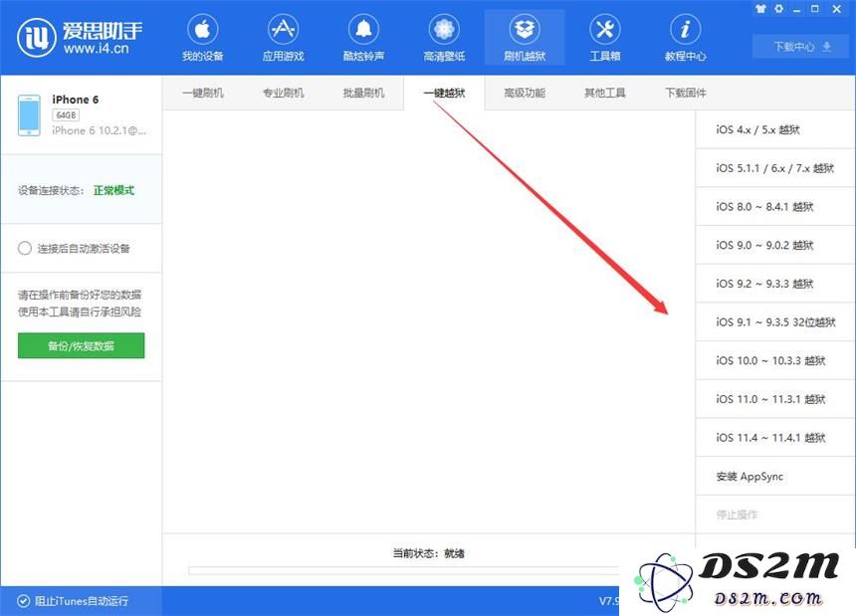This screenshot has width=856, height=616.
Task: Open the 教程中心 tutorial center
Action: 685,38
